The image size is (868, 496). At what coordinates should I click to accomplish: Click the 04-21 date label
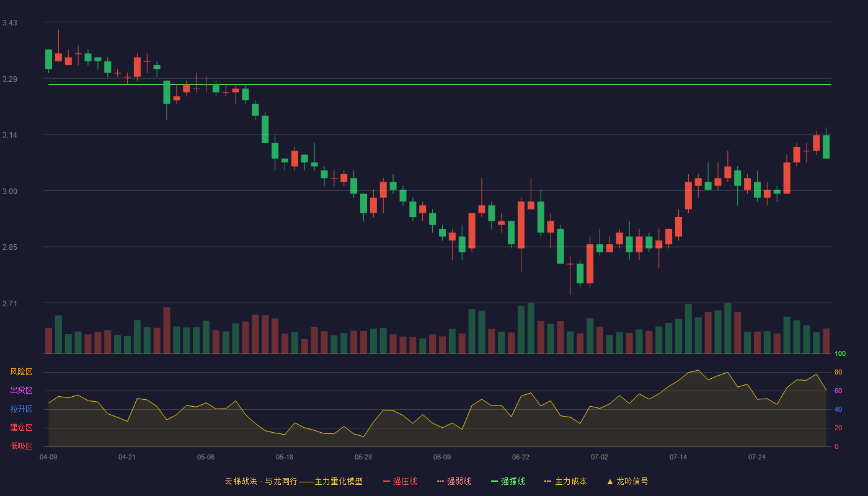(x=127, y=457)
